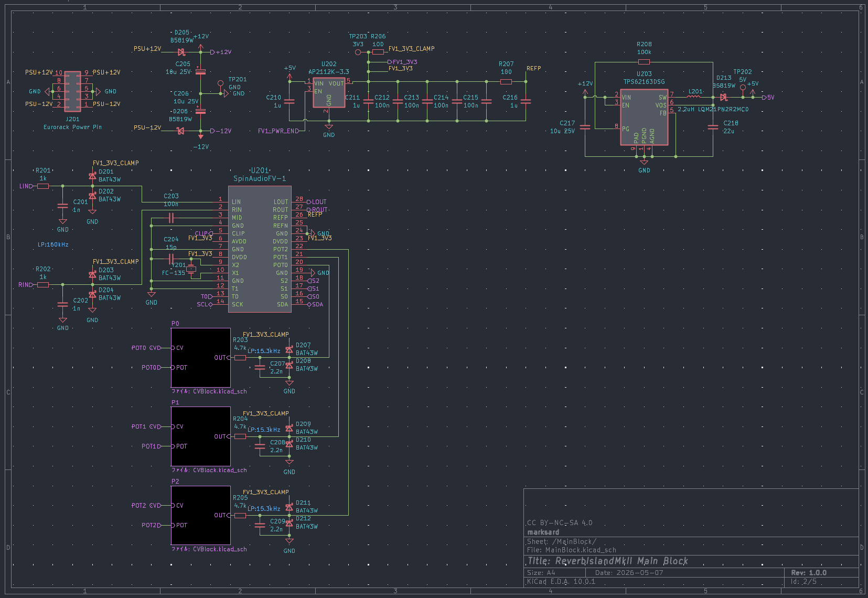The height and width of the screenshot is (598, 868).
Task: Click the D213 B5819W diode symbol
Action: tap(724, 97)
